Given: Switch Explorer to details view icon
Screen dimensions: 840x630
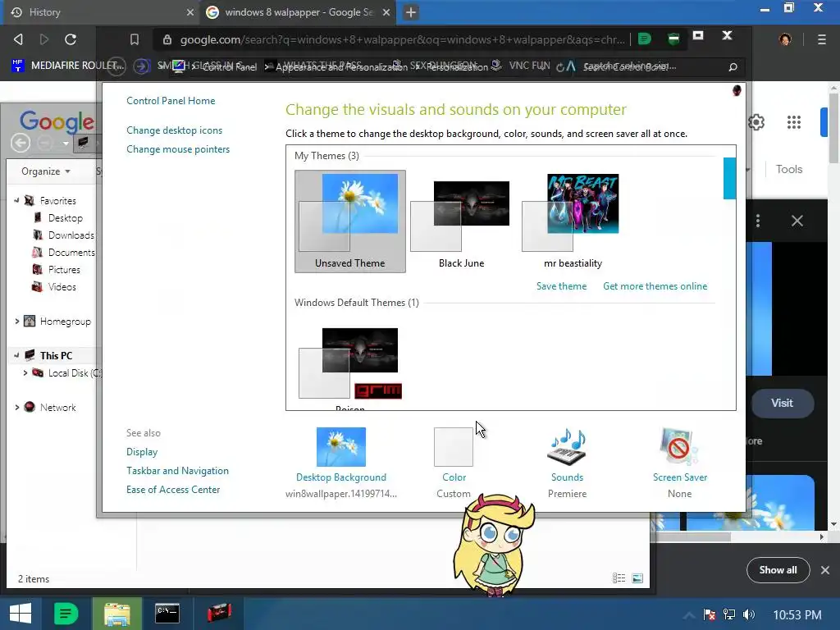Looking at the screenshot, I should 619,578.
